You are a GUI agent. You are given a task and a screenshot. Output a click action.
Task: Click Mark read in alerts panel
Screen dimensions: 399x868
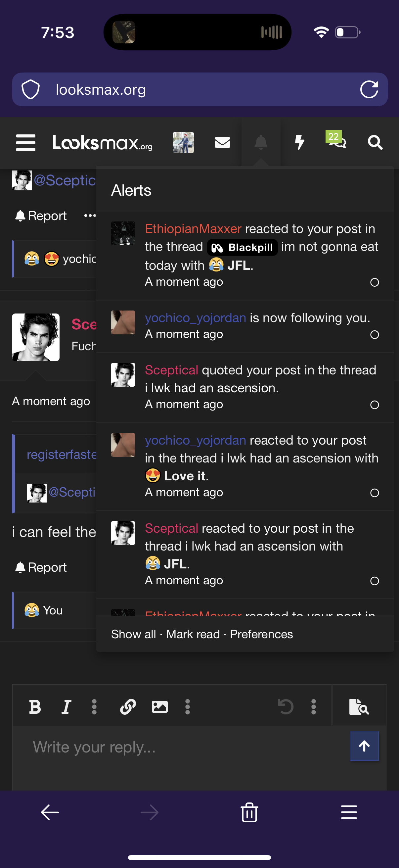193,634
